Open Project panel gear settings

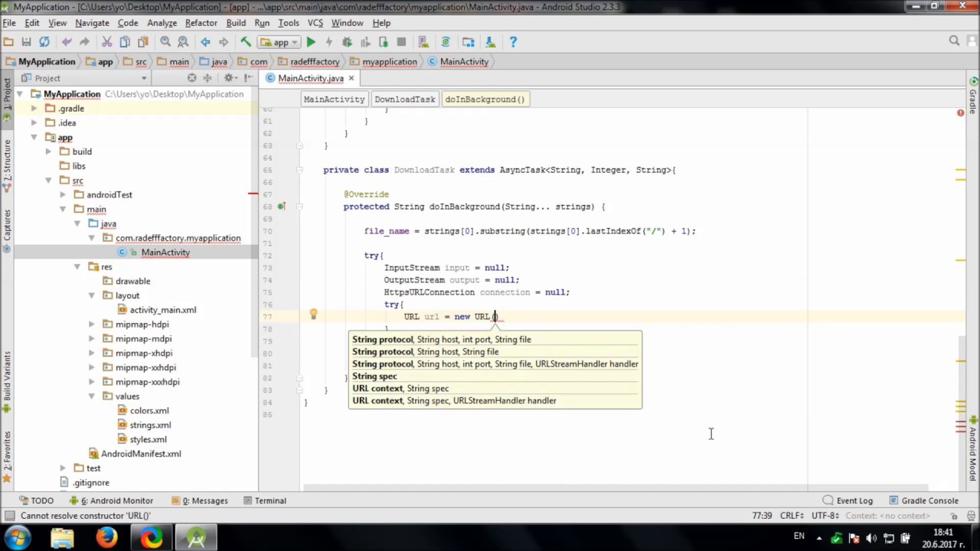click(229, 78)
